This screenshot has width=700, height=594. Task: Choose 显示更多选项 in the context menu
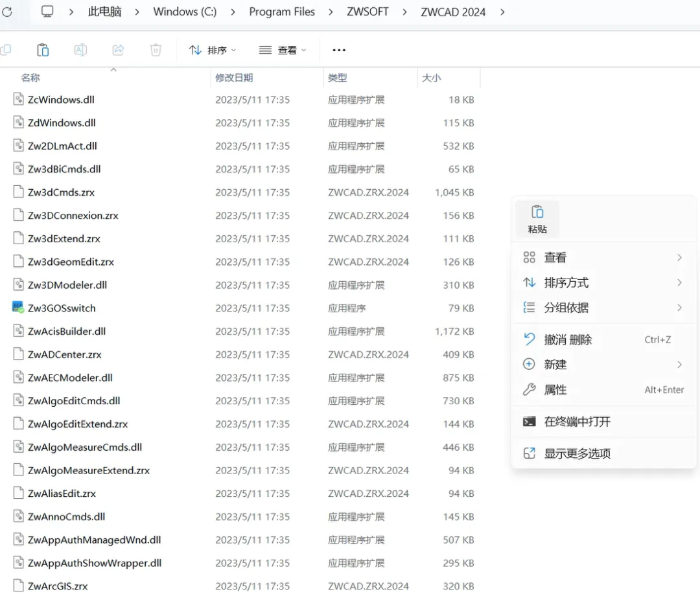[603, 454]
